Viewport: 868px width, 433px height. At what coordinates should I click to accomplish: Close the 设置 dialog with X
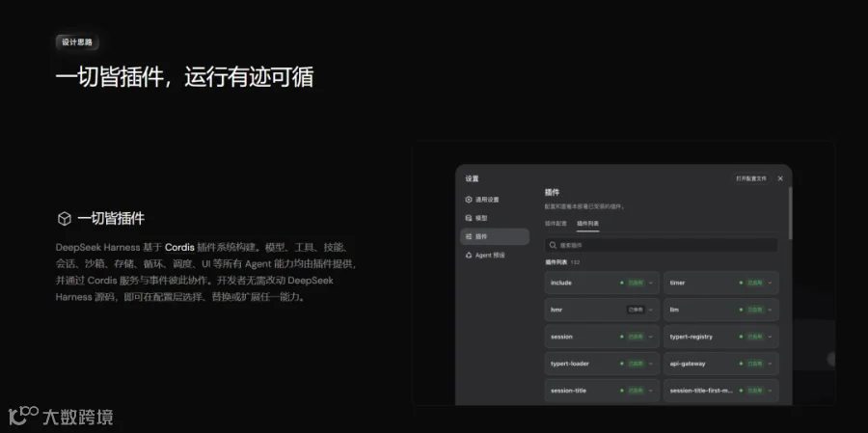click(x=780, y=178)
